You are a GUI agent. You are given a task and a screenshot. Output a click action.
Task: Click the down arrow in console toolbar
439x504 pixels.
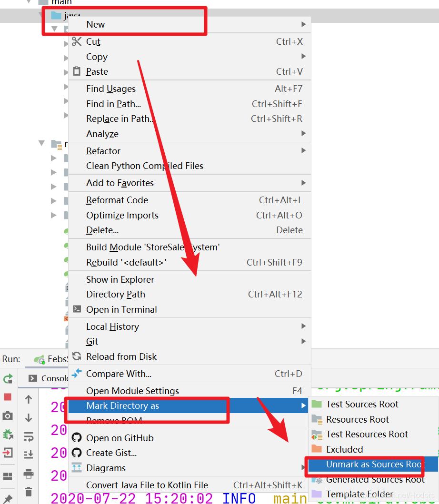(29, 418)
